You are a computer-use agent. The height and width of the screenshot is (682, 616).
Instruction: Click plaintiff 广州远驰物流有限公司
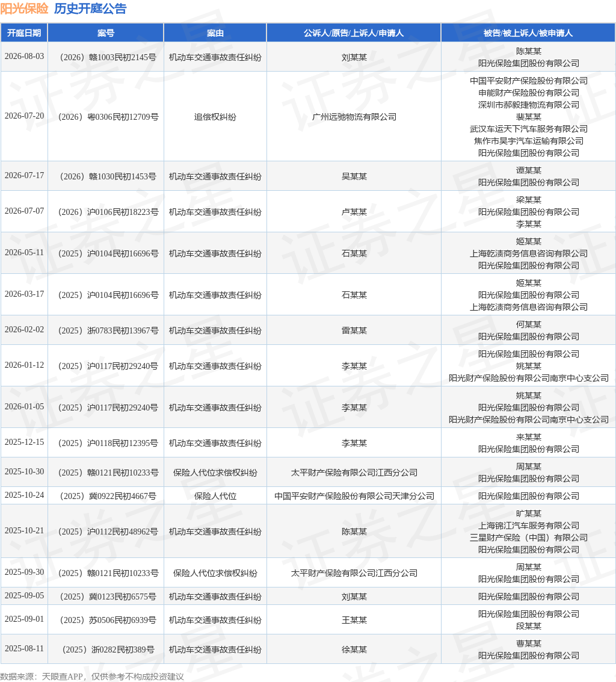pyautogui.click(x=354, y=117)
